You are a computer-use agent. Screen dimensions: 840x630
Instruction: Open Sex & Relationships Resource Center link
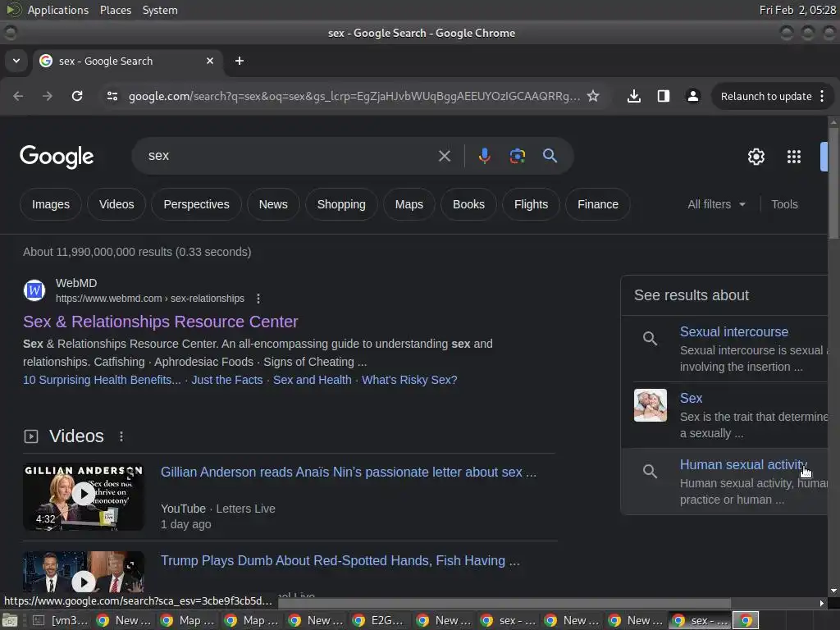[x=160, y=322]
